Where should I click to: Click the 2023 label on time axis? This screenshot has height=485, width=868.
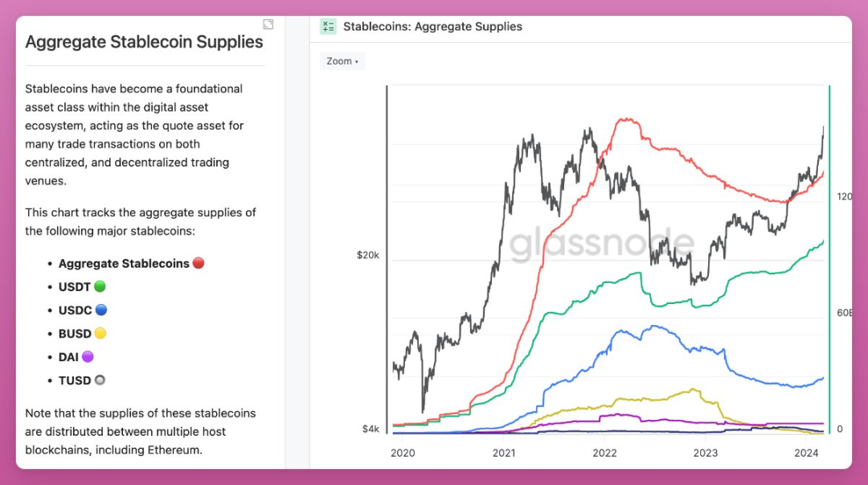pos(706,453)
